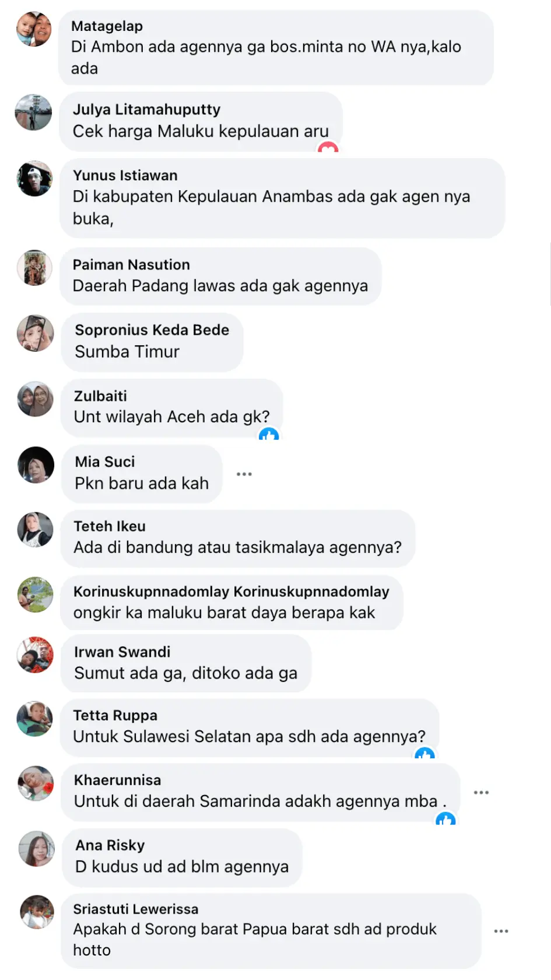Screen dimensions: 551x980
Task: Open Ana Risky's avatar
Action: pos(37,849)
